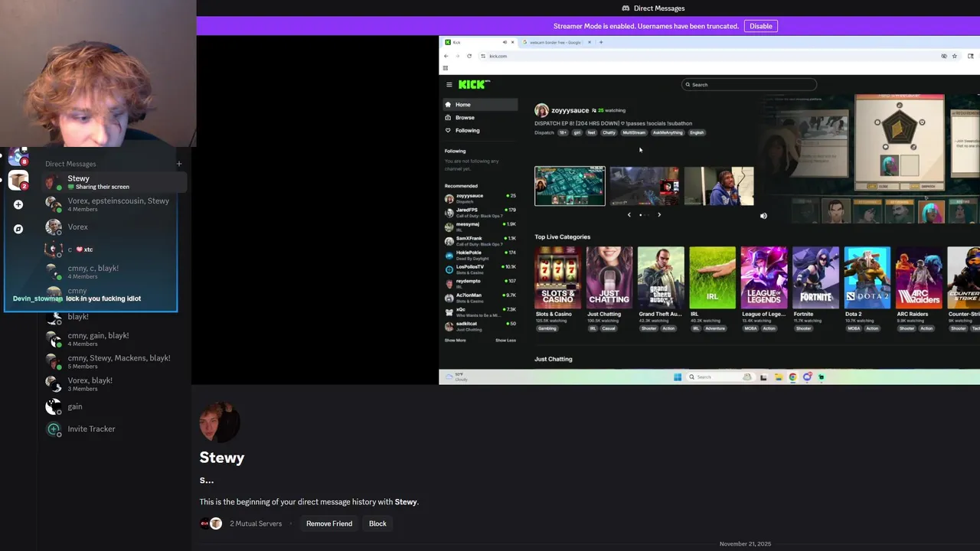This screenshot has width=980, height=551.
Task: Open group DM cmny, c, blayk!
Action: [115, 272]
